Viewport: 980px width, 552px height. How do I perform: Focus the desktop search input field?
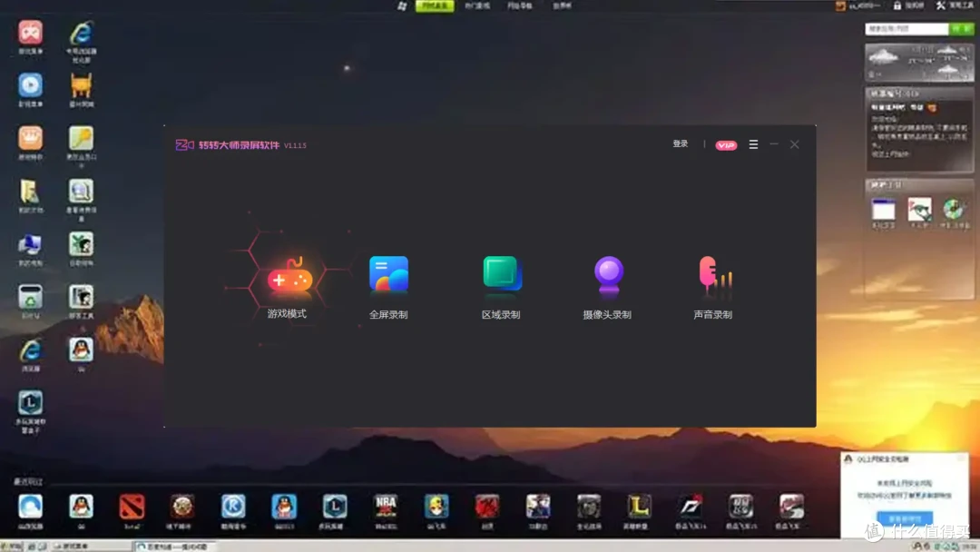click(x=906, y=29)
